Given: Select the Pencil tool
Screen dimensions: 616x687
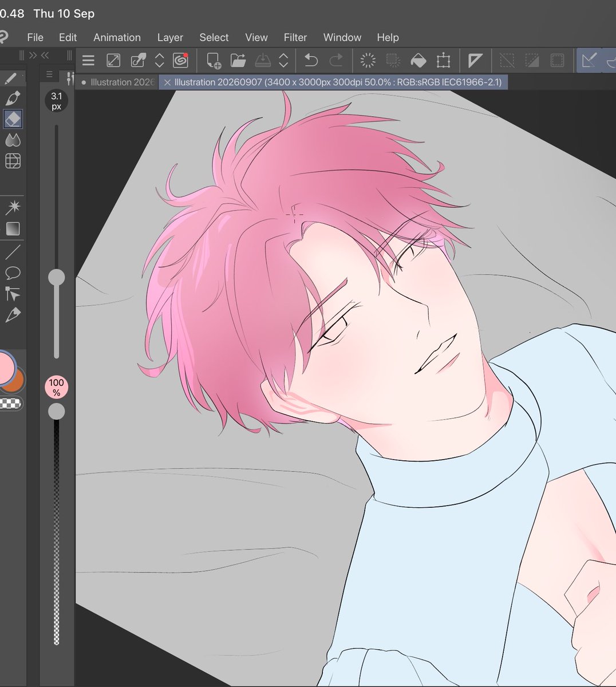Looking at the screenshot, I should pos(10,78).
